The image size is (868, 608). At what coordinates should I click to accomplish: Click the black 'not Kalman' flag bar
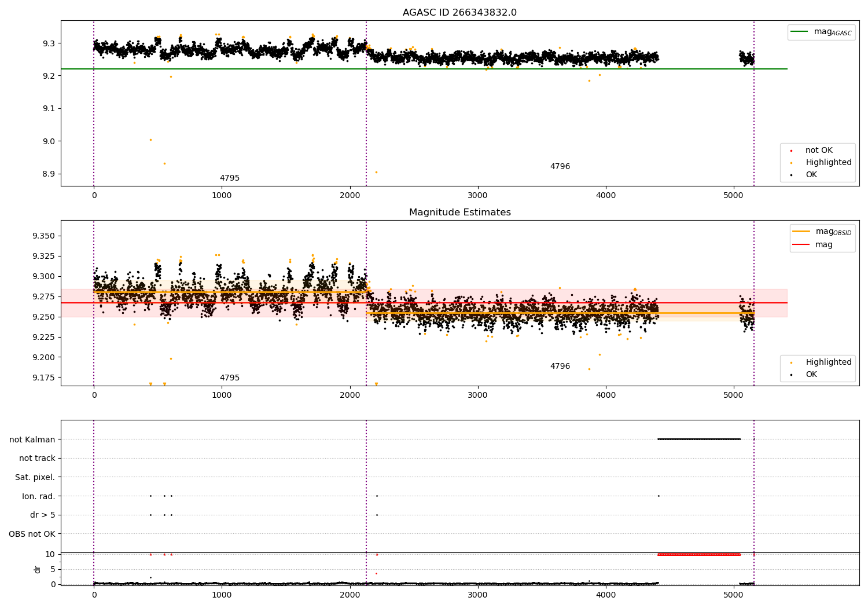699,439
